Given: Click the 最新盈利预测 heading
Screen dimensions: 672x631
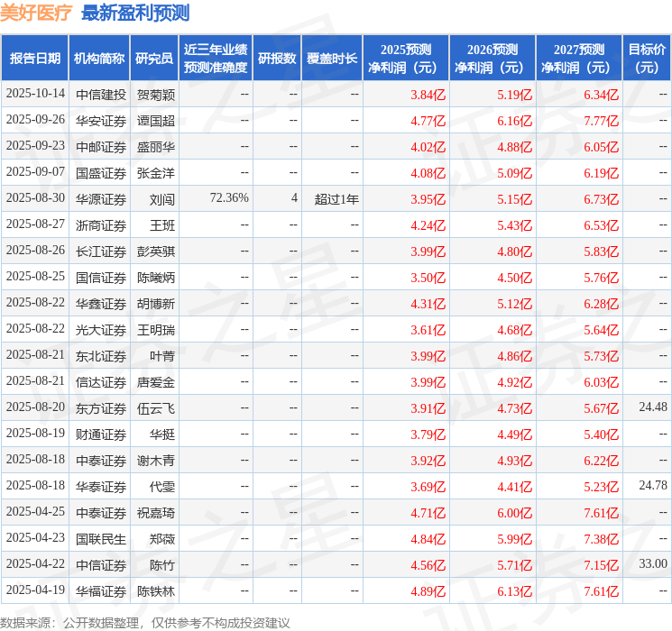Looking at the screenshot, I should [135, 13].
